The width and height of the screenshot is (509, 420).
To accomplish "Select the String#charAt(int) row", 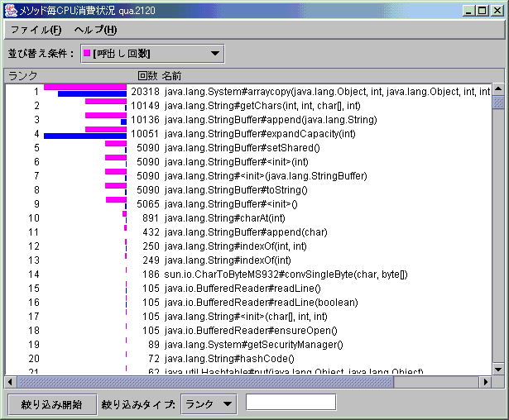I will (248, 218).
